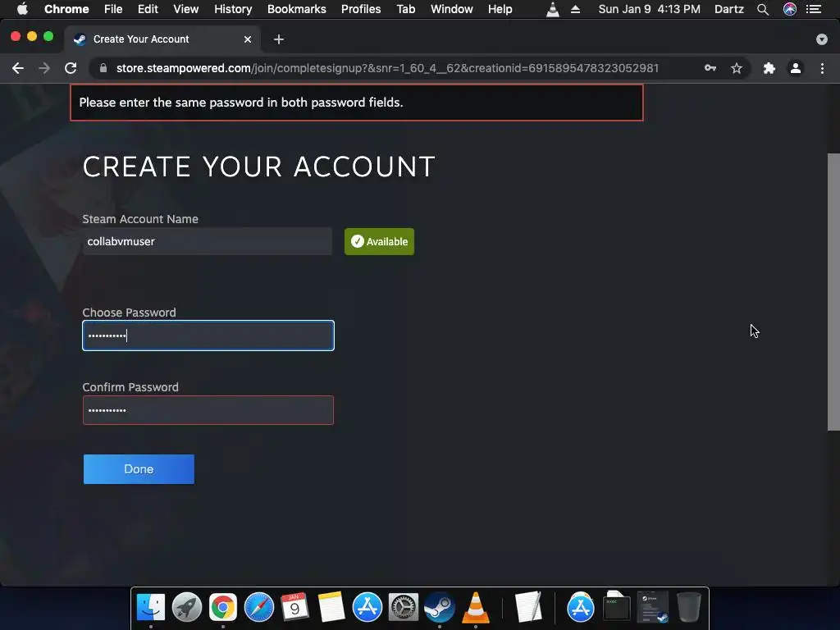
Task: Click the Confirm Password field
Action: pos(208,410)
